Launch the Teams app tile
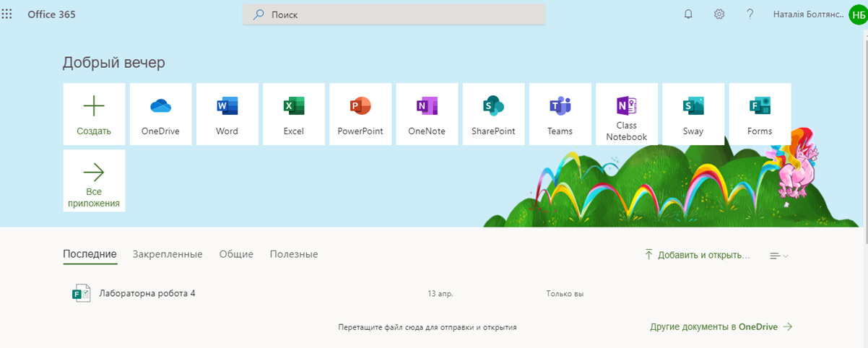Image resolution: width=868 pixels, height=348 pixels. pyautogui.click(x=560, y=114)
